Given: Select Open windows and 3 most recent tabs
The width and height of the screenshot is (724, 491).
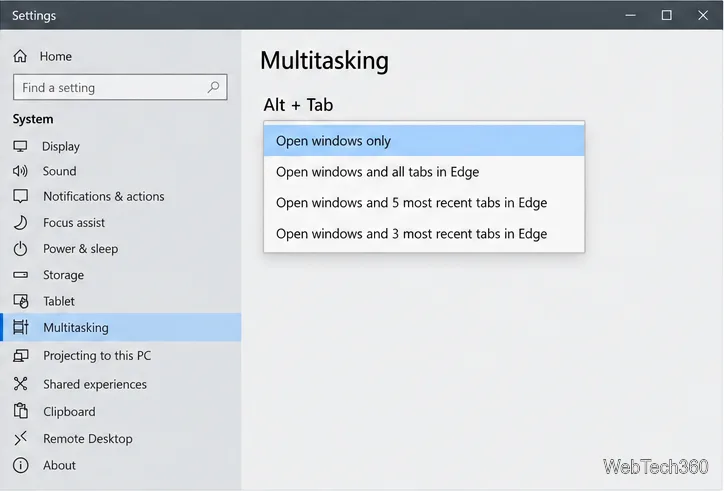Looking at the screenshot, I should tap(424, 234).
